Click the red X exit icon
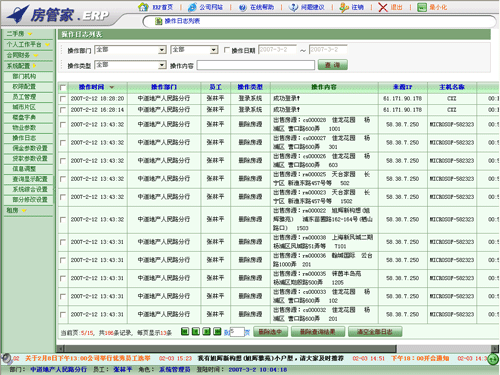500x375 pixels. pyautogui.click(x=383, y=7)
